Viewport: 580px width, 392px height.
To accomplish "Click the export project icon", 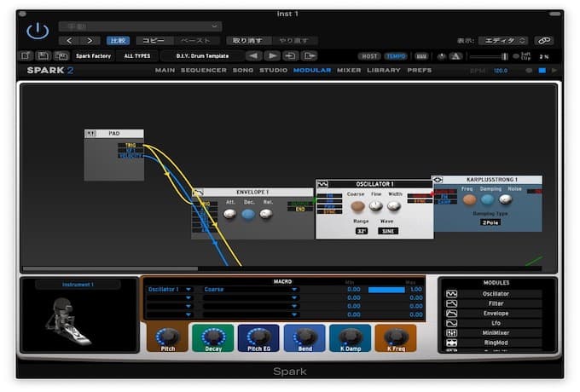I will coord(310,55).
